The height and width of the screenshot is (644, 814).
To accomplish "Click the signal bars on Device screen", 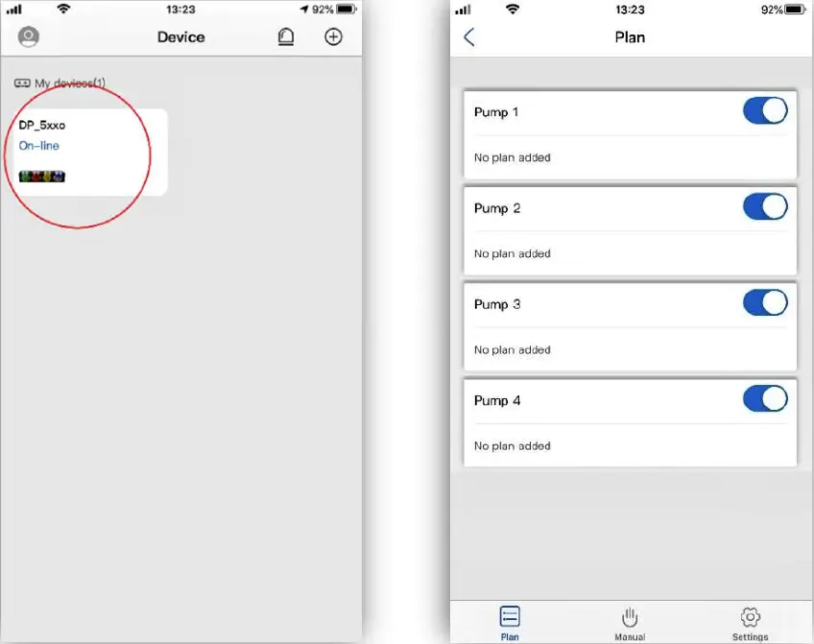I will pos(14,10).
